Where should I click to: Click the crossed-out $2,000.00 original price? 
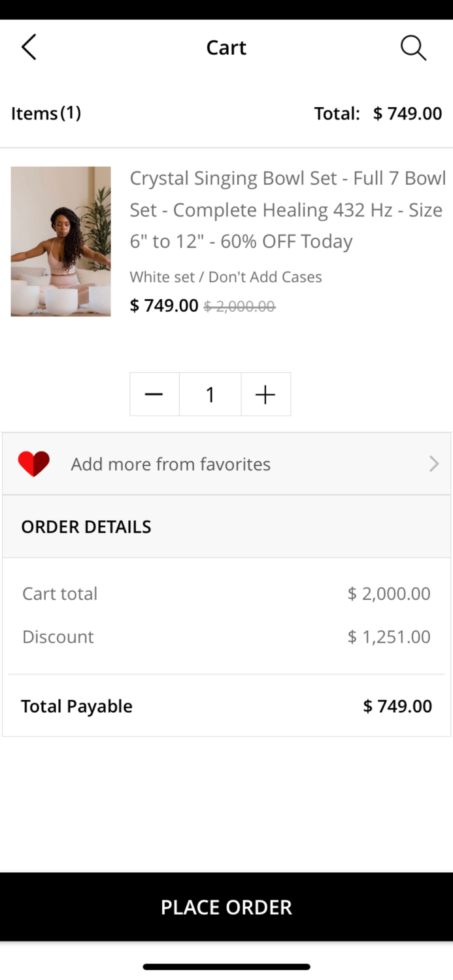[239, 306]
